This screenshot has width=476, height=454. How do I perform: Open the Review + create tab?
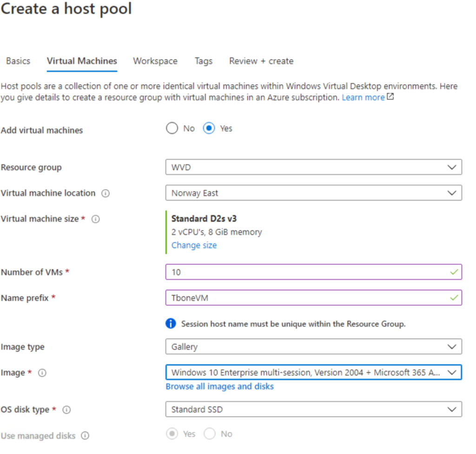tap(261, 61)
